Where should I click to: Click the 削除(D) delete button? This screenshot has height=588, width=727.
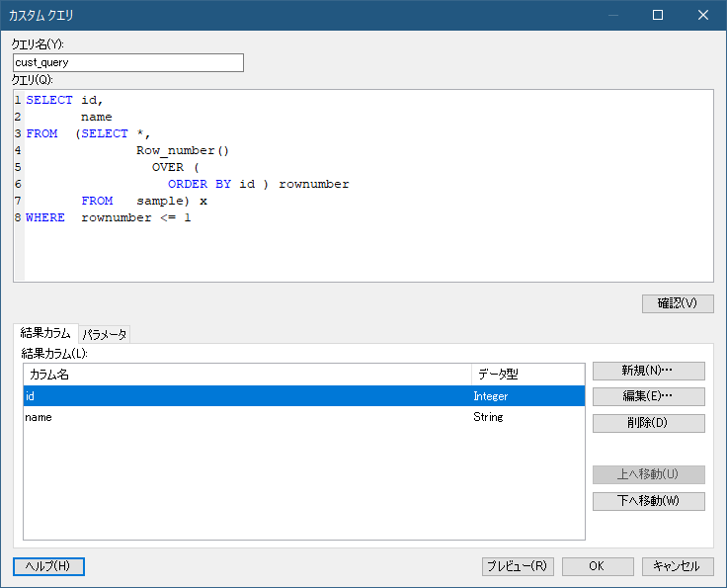pos(649,423)
